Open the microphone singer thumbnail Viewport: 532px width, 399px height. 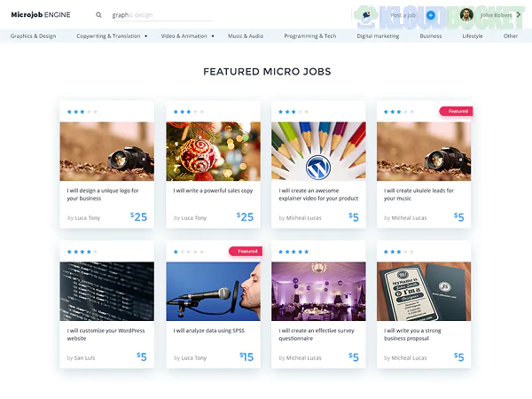pos(213,291)
